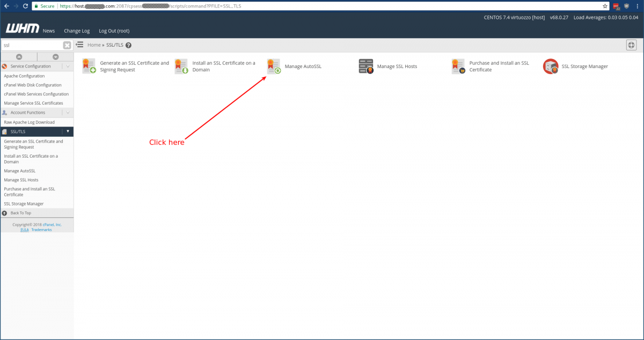Collapse the SSL/TLS sidebar section
The height and width of the screenshot is (340, 644).
(x=68, y=131)
